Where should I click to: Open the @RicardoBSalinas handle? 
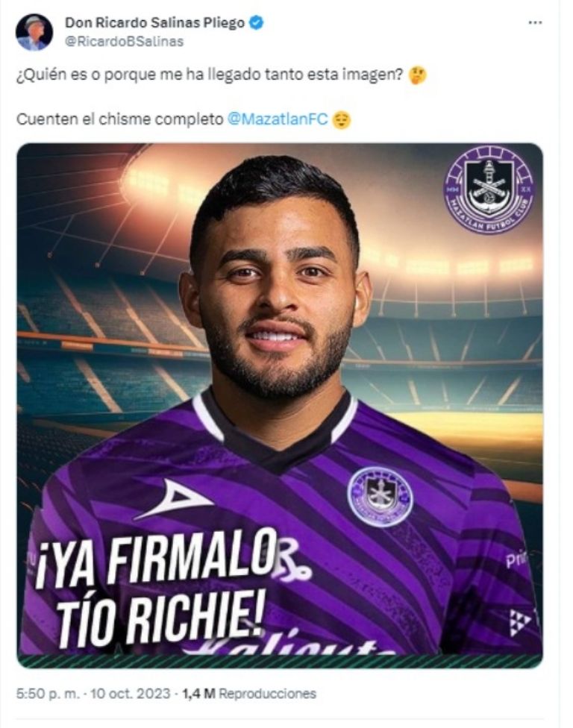click(x=124, y=42)
